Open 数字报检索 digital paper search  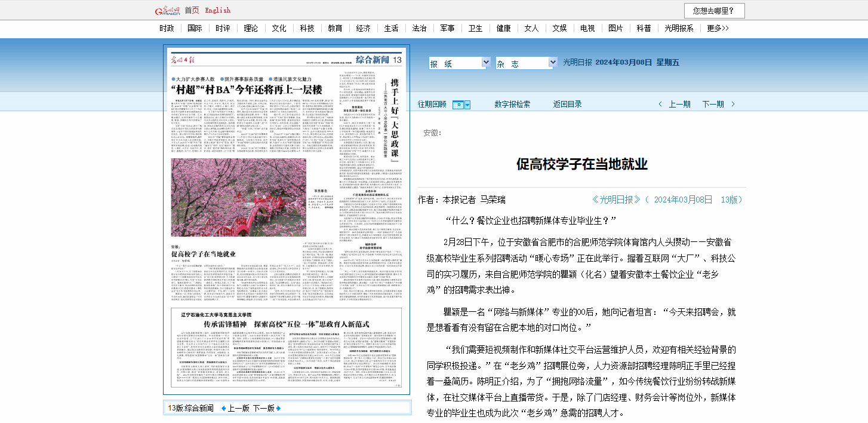(x=512, y=105)
